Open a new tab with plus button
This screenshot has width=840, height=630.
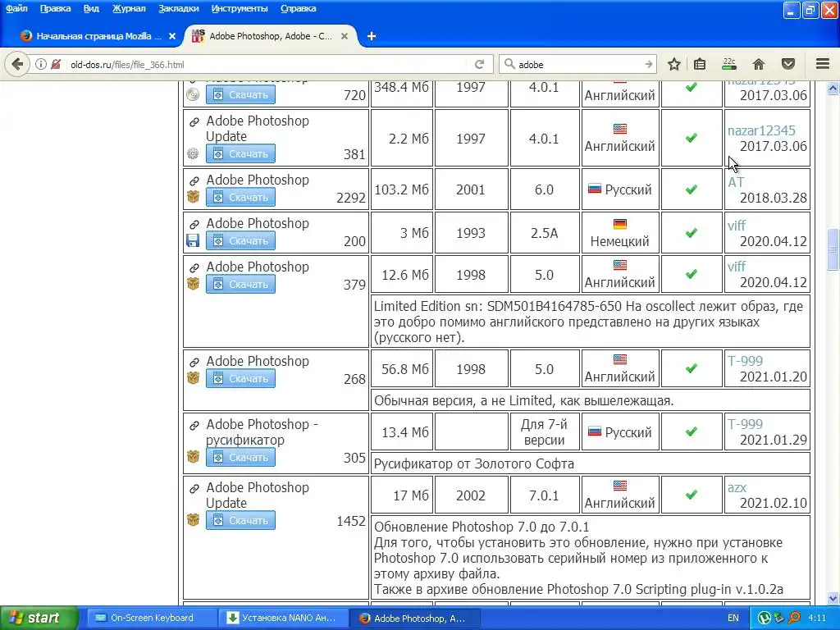pos(372,36)
